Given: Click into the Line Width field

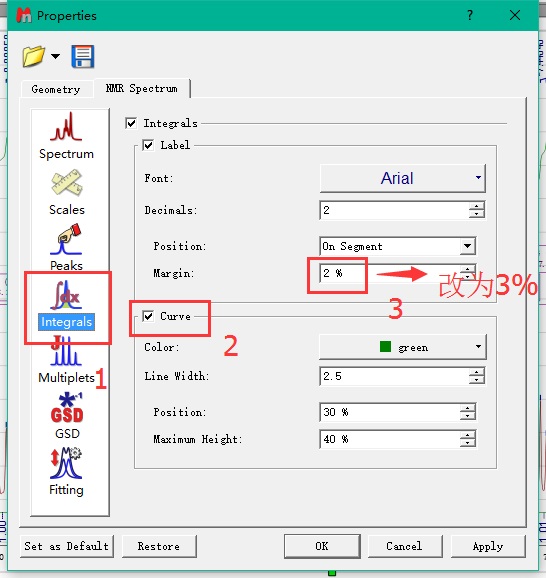Looking at the screenshot, I should pos(394,376).
